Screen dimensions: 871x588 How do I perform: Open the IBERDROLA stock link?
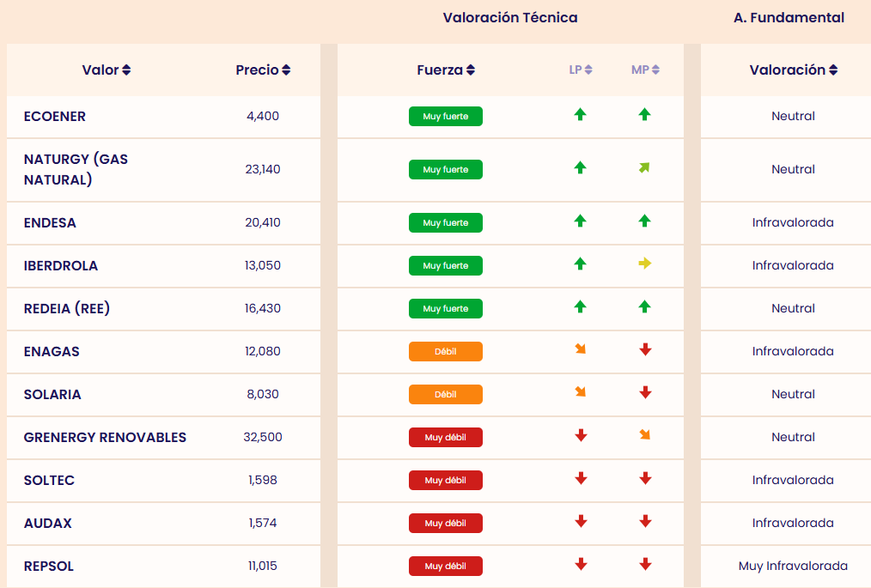point(61,266)
